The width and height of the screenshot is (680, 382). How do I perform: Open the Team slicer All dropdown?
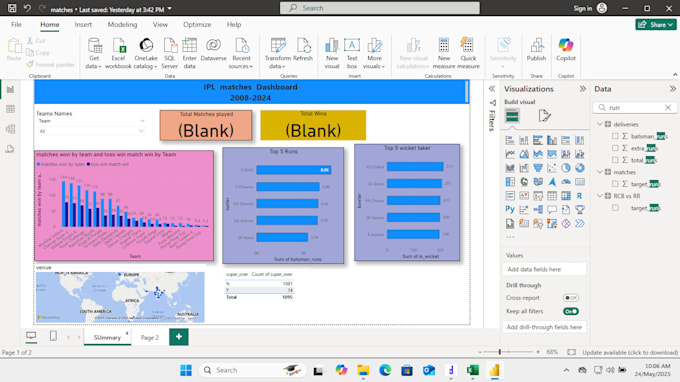91,131
